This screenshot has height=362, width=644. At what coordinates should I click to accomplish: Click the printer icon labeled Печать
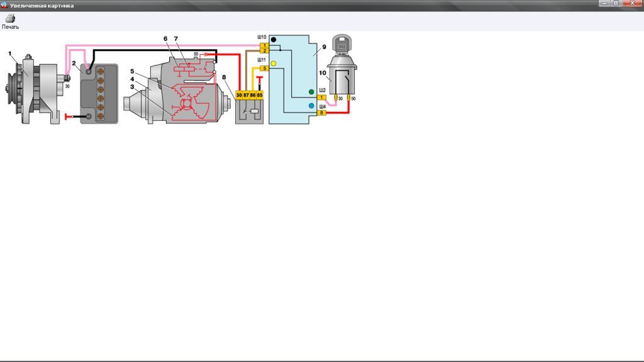point(10,18)
